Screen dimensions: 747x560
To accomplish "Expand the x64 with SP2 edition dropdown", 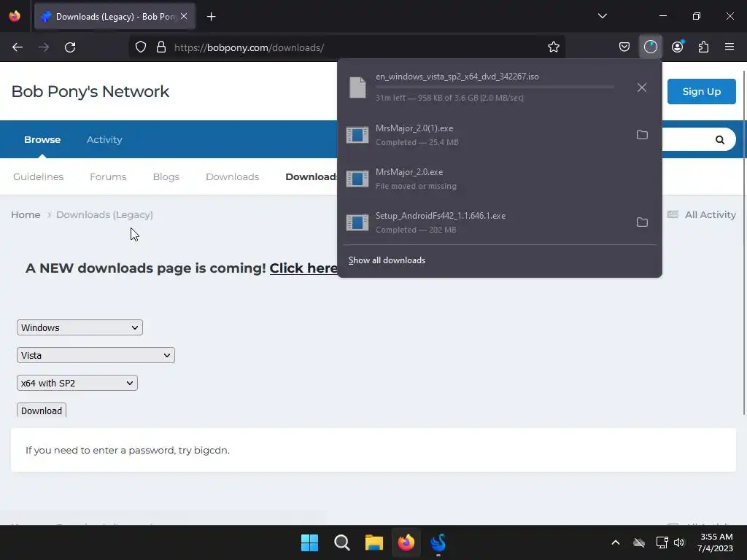I will 77,383.
